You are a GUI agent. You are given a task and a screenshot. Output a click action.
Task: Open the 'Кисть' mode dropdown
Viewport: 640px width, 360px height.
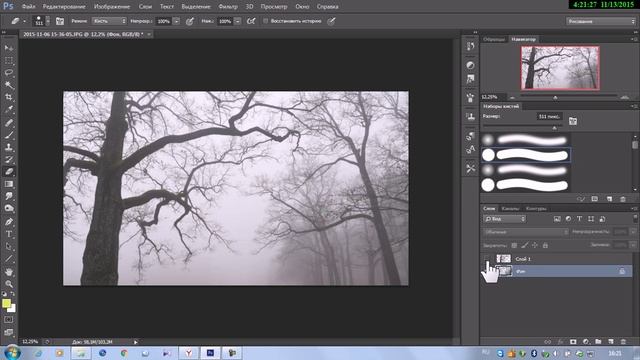click(x=109, y=21)
